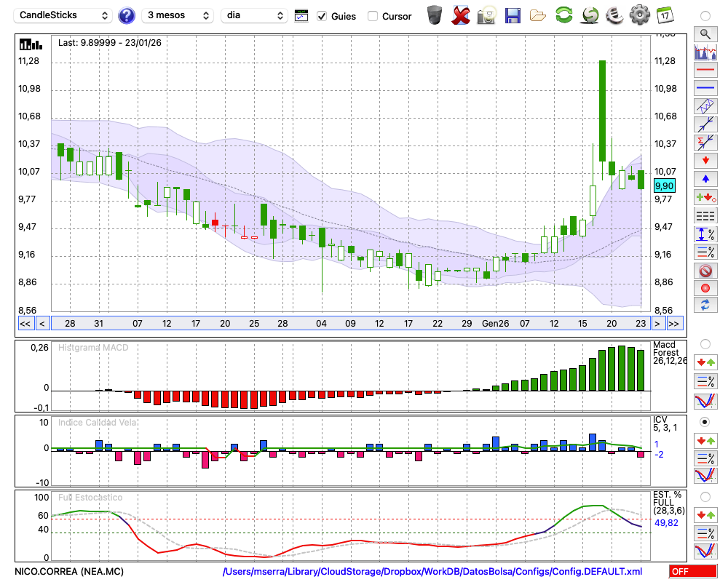Click the trash can icon
The height and width of the screenshot is (582, 728).
(435, 15)
